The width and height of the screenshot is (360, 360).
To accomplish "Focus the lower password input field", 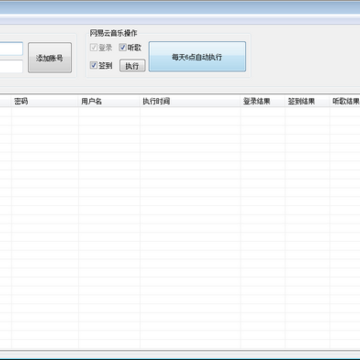I will pyautogui.click(x=11, y=66).
